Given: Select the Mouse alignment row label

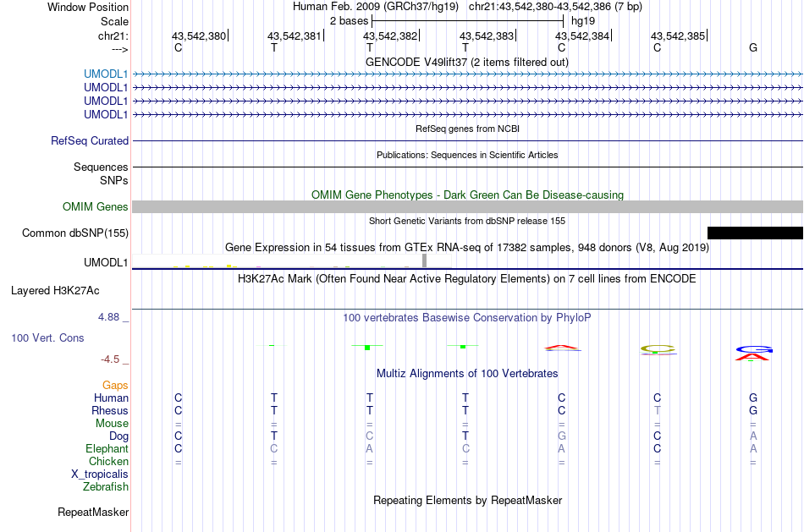Looking at the screenshot, I should pyautogui.click(x=112, y=424).
